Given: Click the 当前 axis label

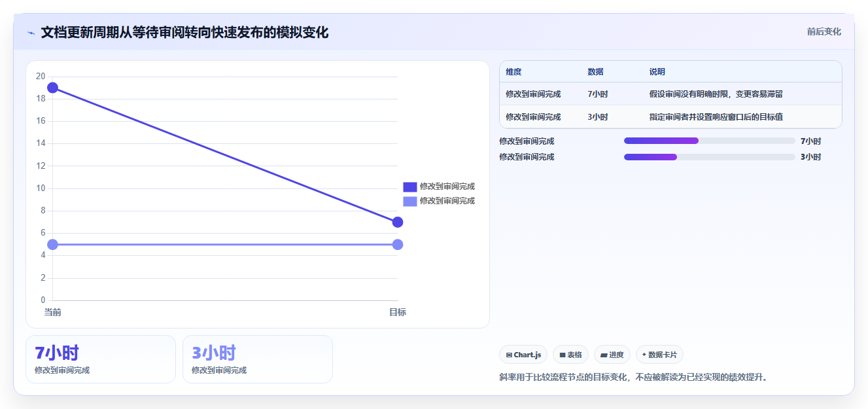Looking at the screenshot, I should (x=52, y=312).
